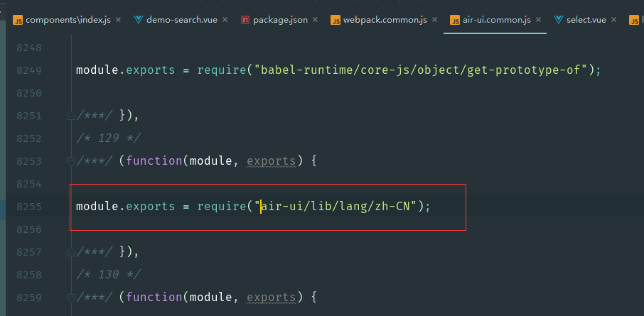Viewport: 644px width, 316px height.
Task: Close the demo-search.vue tab
Action: coord(225,20)
